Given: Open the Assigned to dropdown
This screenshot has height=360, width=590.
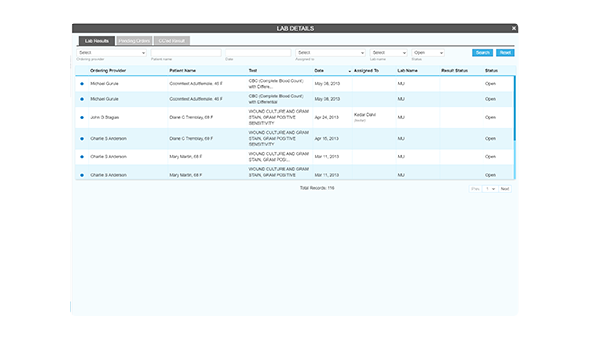Looking at the screenshot, I should click(x=330, y=53).
